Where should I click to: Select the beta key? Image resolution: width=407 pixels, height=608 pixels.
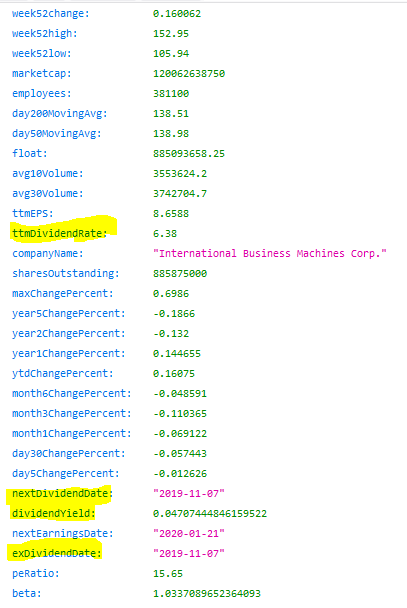pos(27,593)
